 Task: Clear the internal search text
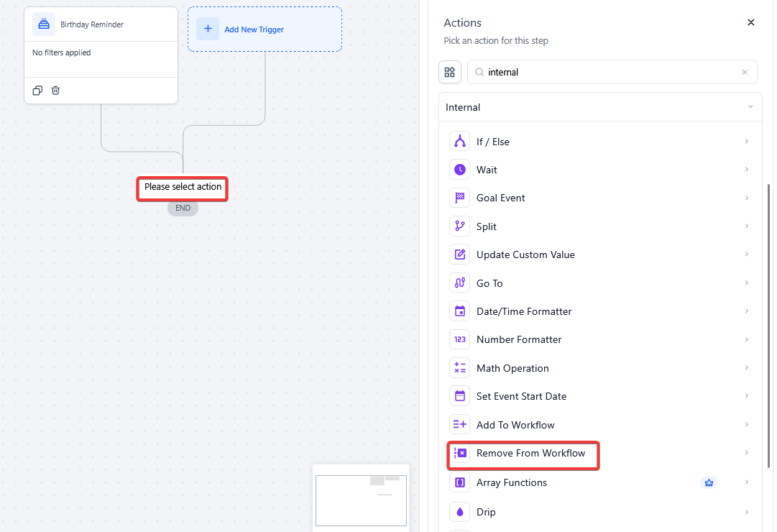coord(745,72)
